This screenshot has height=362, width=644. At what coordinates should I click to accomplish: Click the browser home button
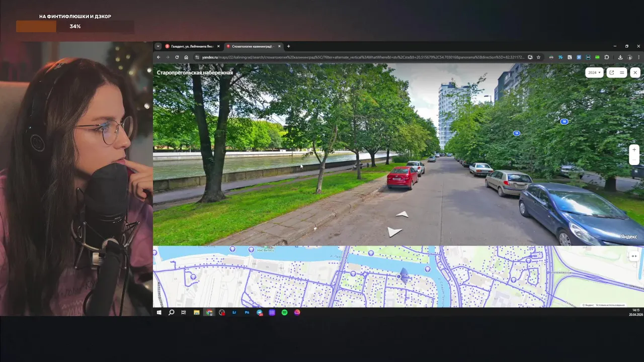coord(186,57)
